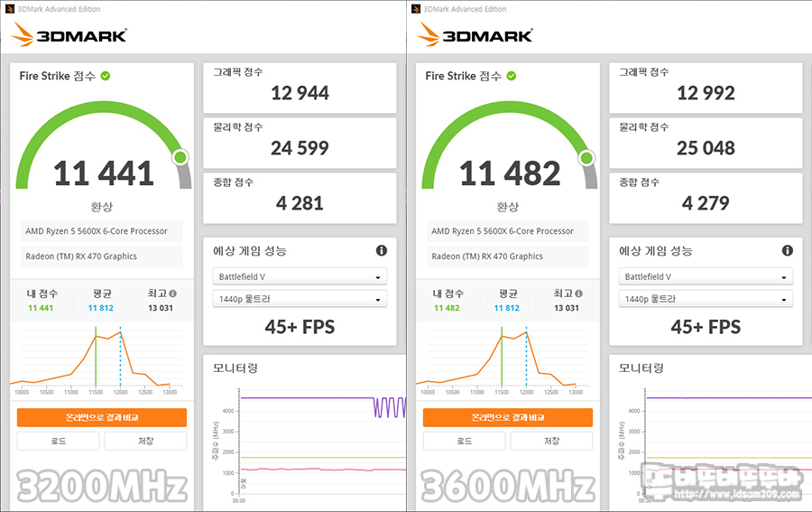Click my score value 11 441 in green
This screenshot has height=512, width=812.
click(x=41, y=308)
